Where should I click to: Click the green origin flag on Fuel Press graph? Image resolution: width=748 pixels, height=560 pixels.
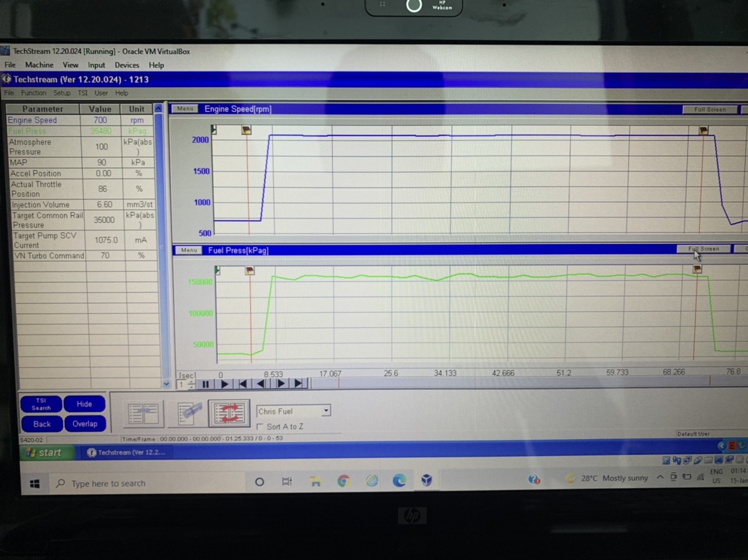217,270
